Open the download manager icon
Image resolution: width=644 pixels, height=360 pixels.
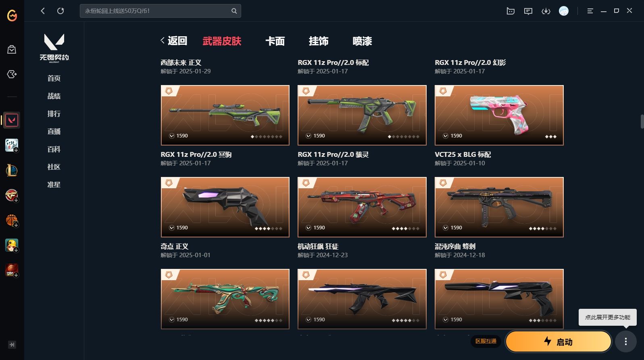click(546, 11)
